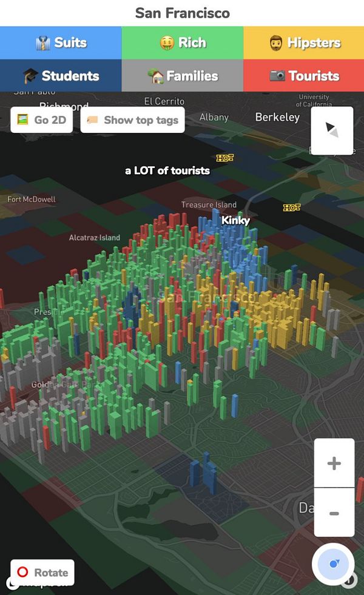Screen dimensions: 364x595
Task: Click the Albany map label
Action: tap(214, 117)
